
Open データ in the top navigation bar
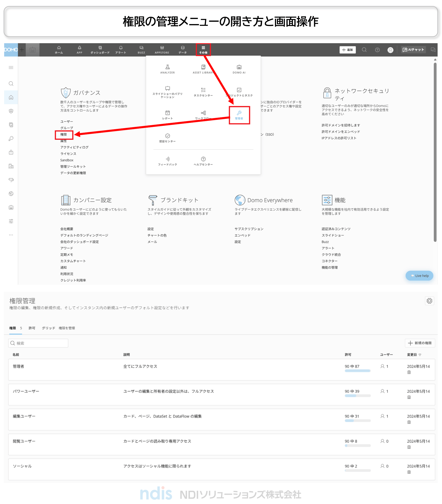pos(182,50)
